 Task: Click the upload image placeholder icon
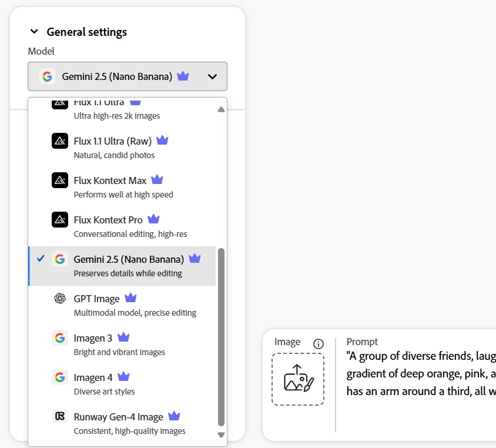(298, 379)
